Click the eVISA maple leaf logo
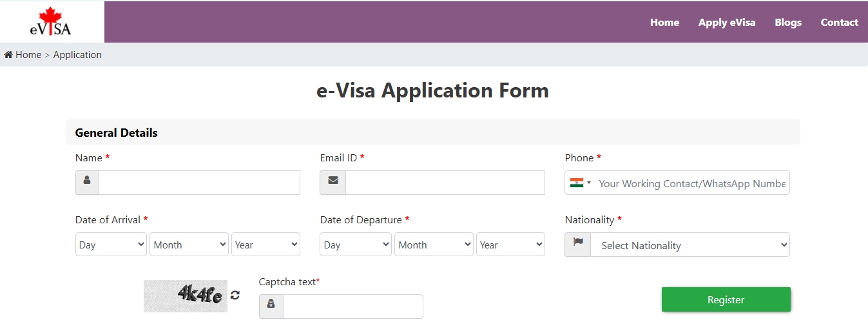This screenshot has width=868, height=333. 50,22
